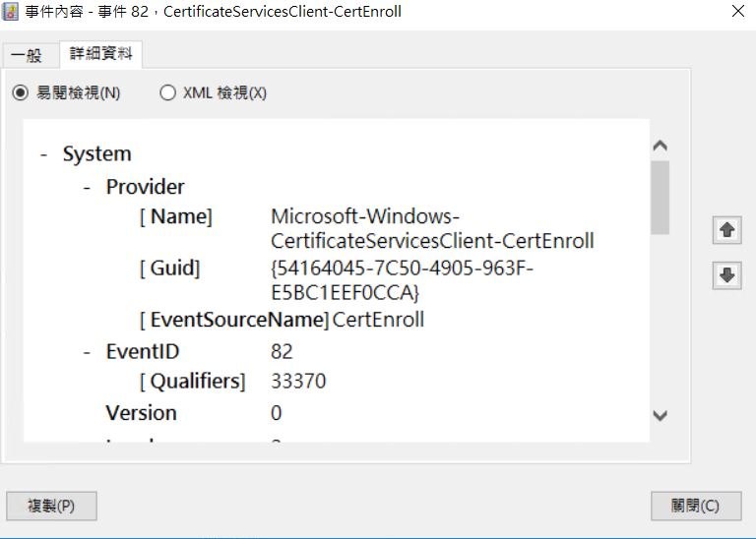Click the next event down arrow icon
Screen dimensions: 756x539
(727, 275)
